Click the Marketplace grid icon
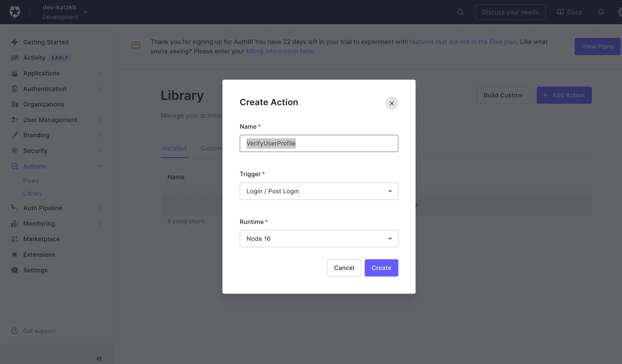Screen dimensions: 622x364 14,239
